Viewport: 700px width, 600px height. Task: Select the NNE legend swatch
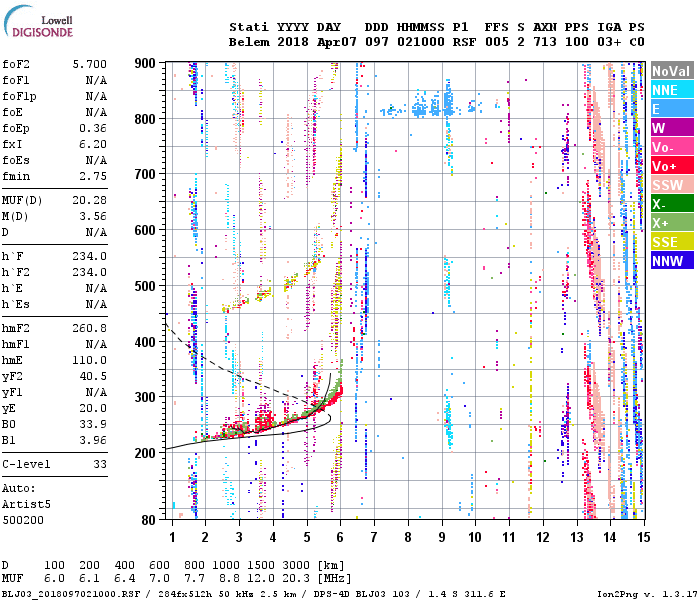[672, 90]
